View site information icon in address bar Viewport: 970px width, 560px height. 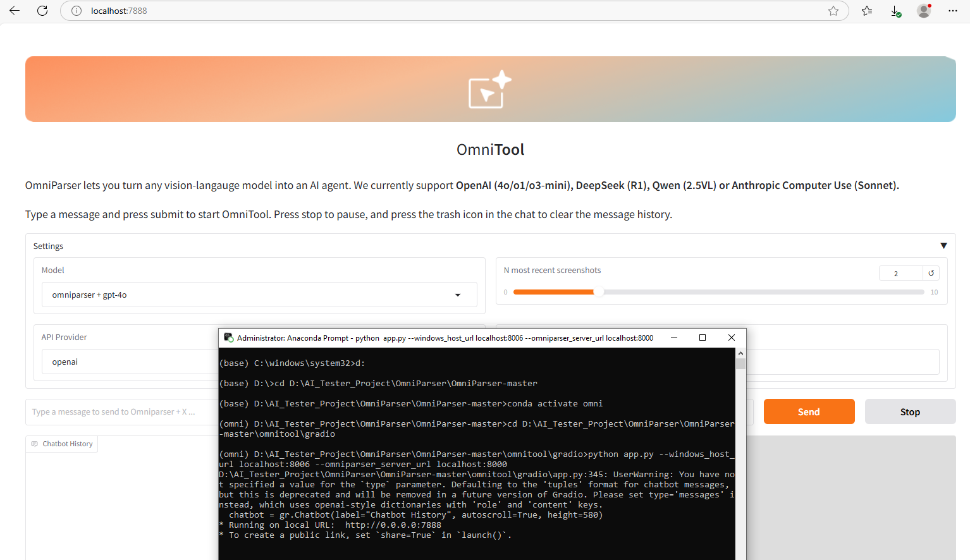(77, 11)
